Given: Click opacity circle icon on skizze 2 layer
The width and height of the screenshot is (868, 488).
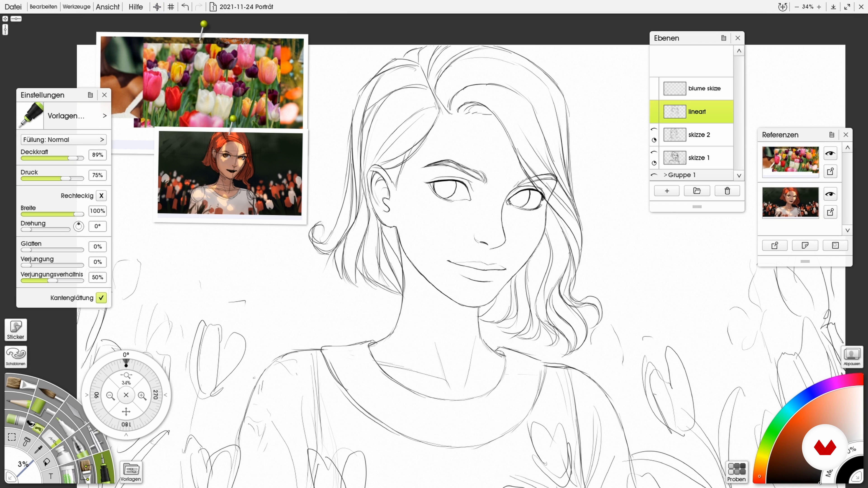Looking at the screenshot, I should tap(654, 140).
